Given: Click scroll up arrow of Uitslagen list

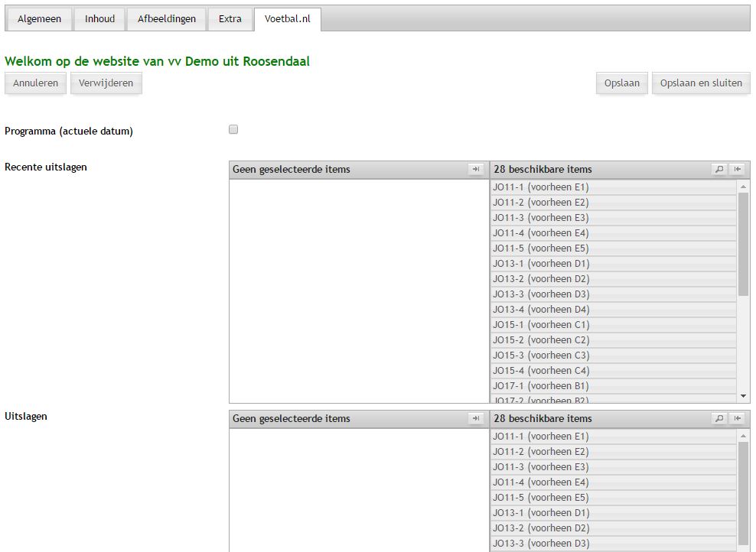Looking at the screenshot, I should (743, 436).
